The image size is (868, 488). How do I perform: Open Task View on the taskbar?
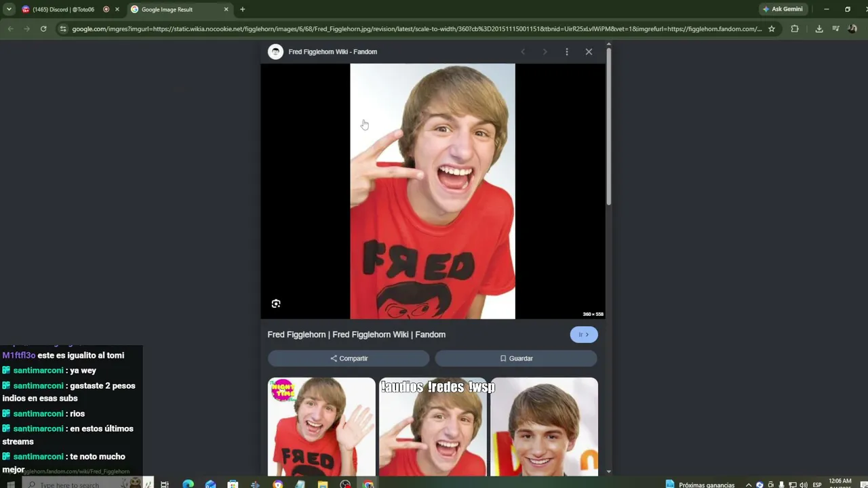tap(165, 485)
